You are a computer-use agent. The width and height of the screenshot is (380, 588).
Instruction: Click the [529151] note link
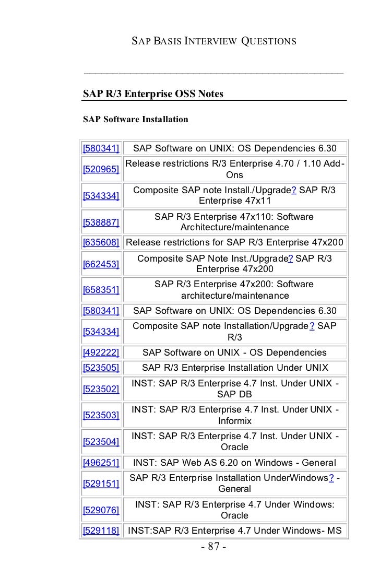(101, 484)
